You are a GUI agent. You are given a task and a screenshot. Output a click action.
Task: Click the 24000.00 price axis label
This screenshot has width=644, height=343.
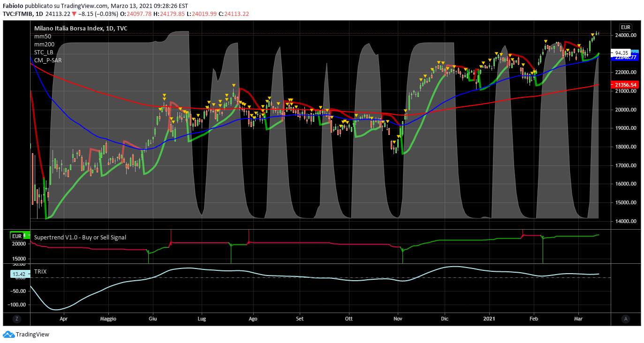[626, 35]
